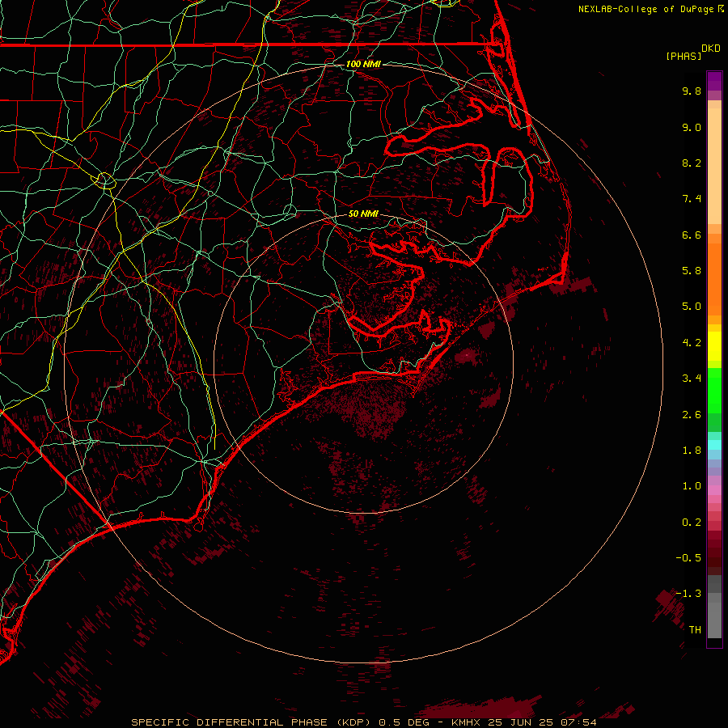Click the 4.2 value on the color scale

point(692,343)
